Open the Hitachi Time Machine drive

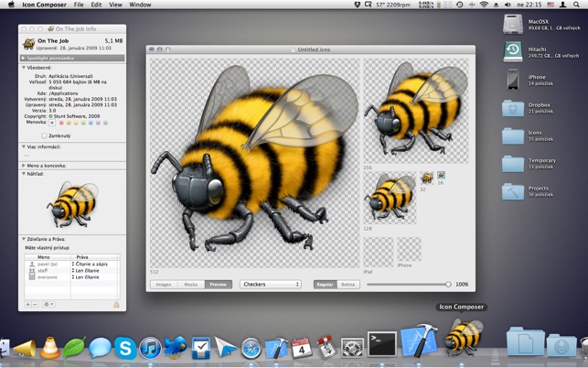(x=513, y=52)
